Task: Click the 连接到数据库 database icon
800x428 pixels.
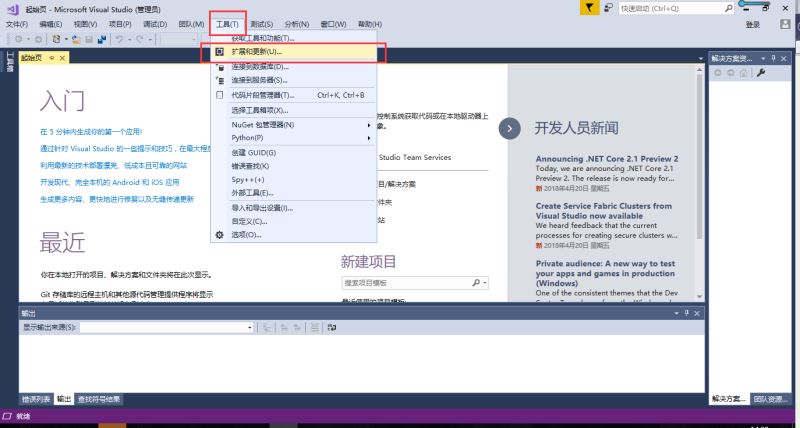Action: (220, 66)
